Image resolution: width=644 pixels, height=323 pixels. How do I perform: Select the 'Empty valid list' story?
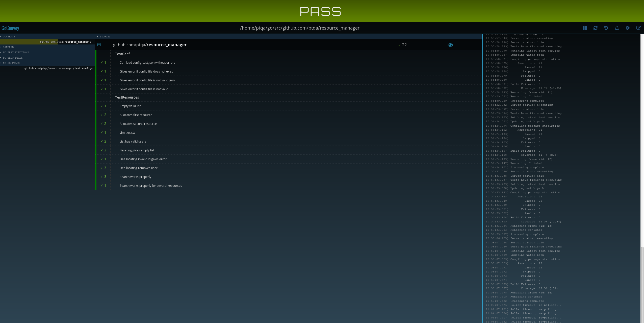pyautogui.click(x=130, y=106)
